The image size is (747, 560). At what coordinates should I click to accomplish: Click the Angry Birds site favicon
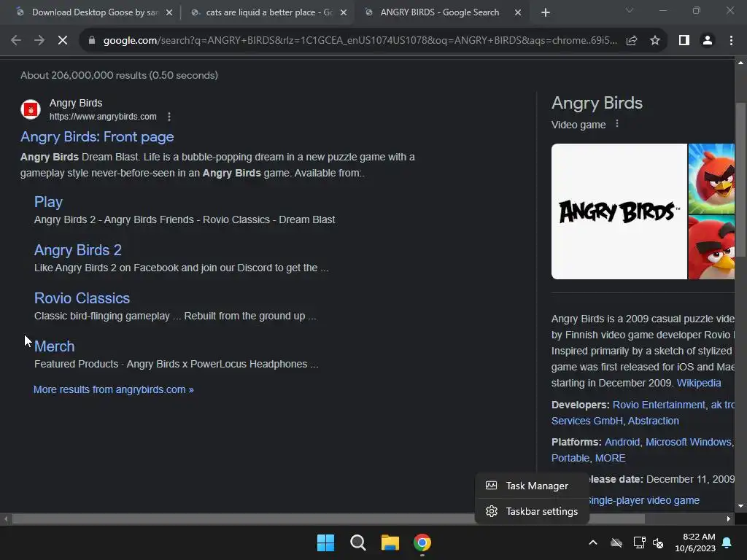pyautogui.click(x=31, y=109)
